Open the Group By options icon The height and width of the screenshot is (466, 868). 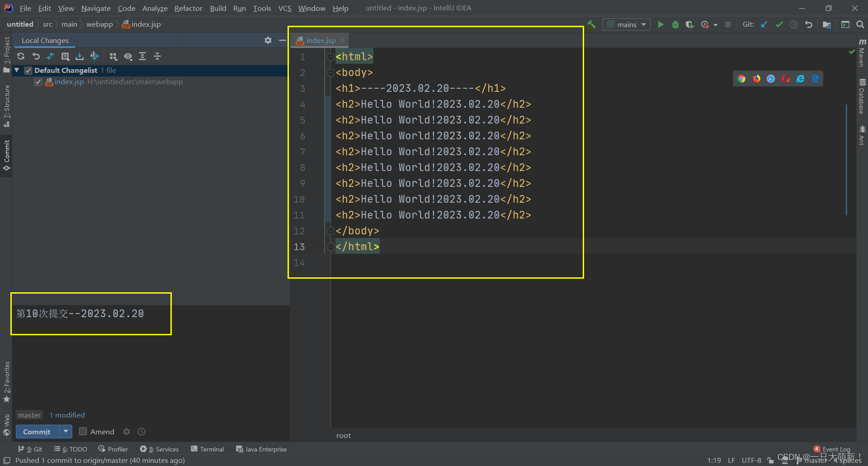pyautogui.click(x=113, y=56)
